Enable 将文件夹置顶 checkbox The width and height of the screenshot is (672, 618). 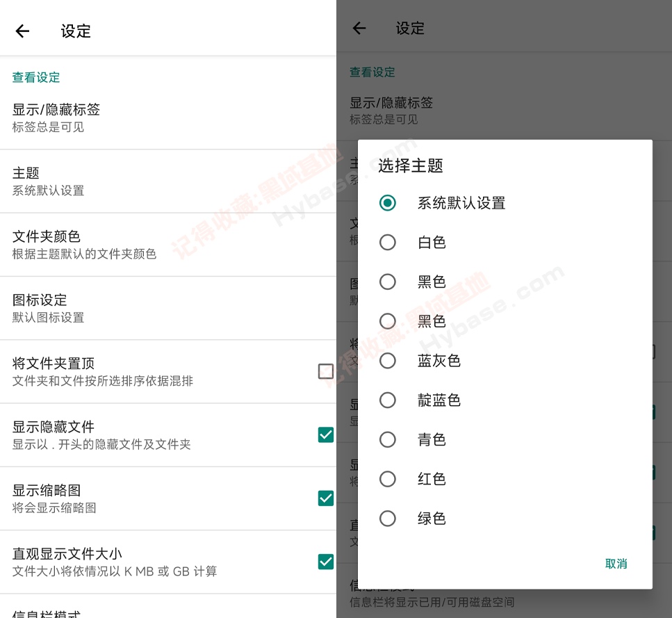coord(326,371)
